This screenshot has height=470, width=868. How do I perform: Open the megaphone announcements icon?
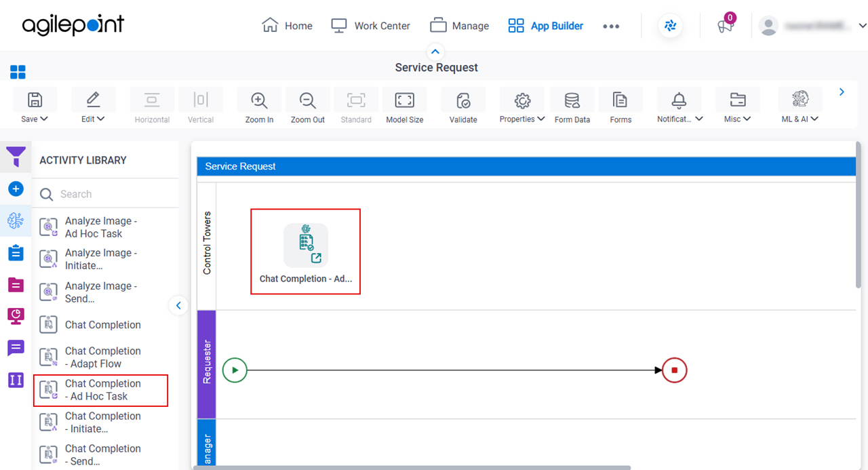[725, 26]
